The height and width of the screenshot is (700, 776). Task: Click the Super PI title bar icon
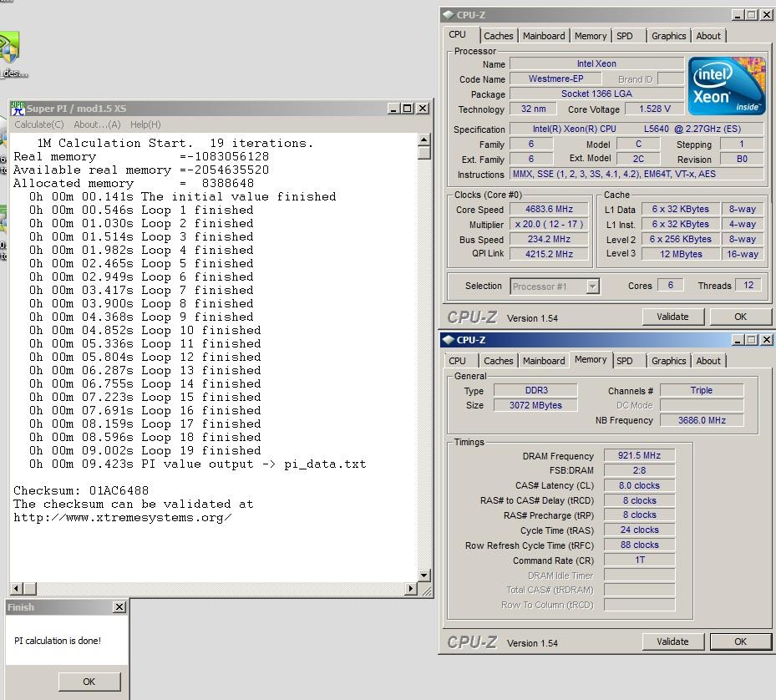(x=18, y=109)
